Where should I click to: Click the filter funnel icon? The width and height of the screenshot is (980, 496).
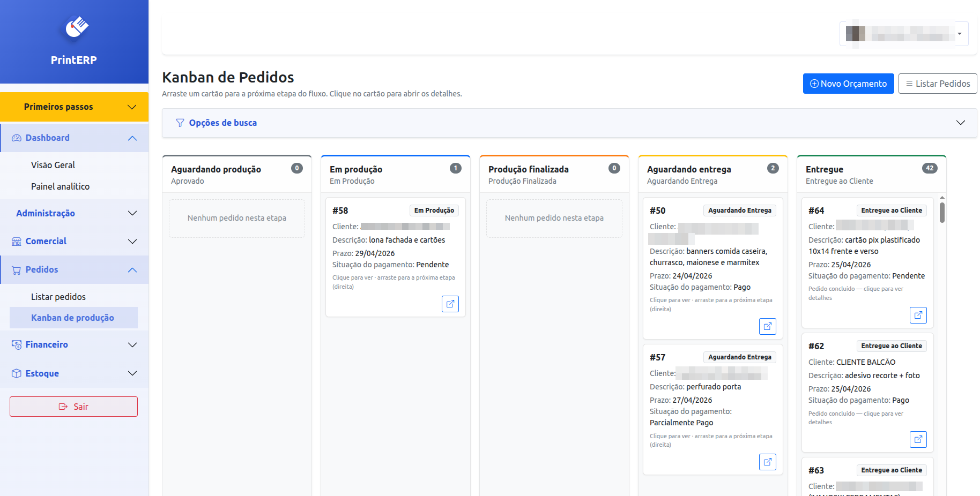coord(180,123)
